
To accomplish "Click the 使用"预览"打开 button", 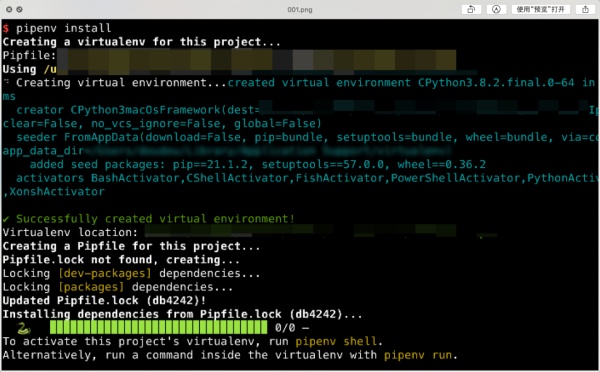I will click(541, 10).
